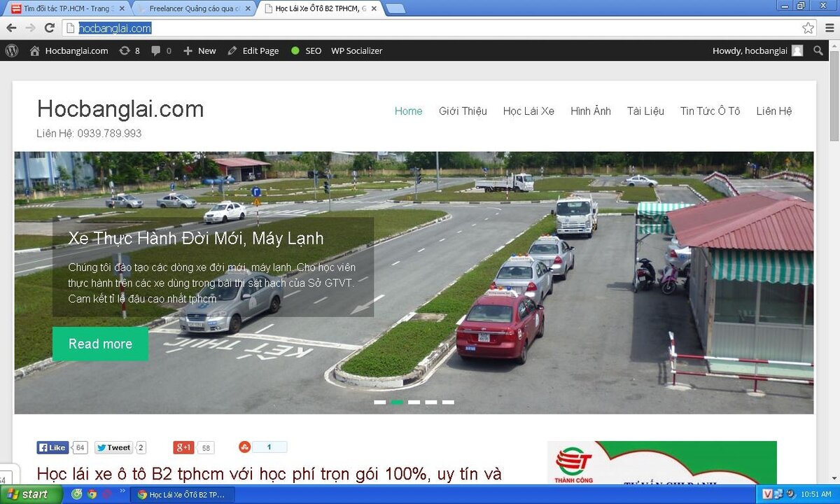This screenshot has width=840, height=504.
Task: Open a new browser tab
Action: click(x=395, y=8)
